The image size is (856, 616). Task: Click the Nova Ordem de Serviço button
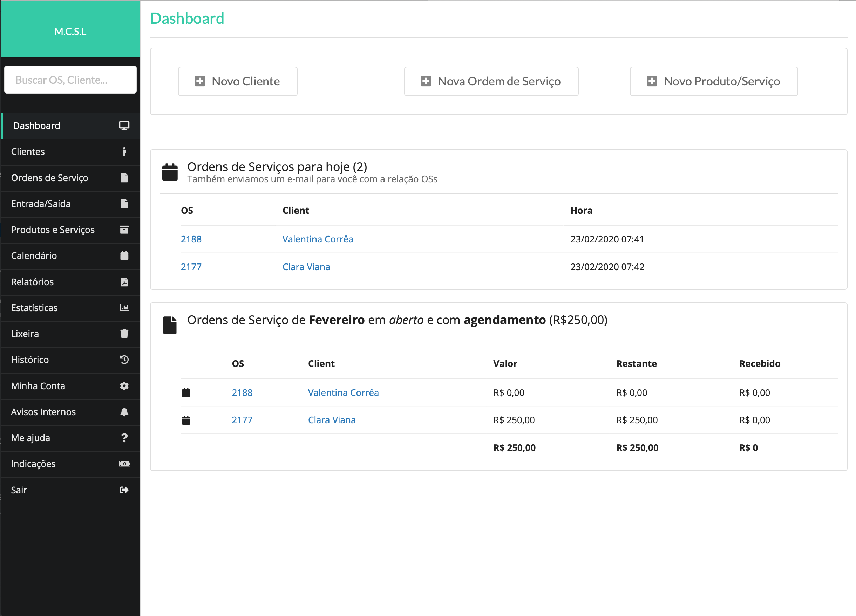tap(491, 81)
